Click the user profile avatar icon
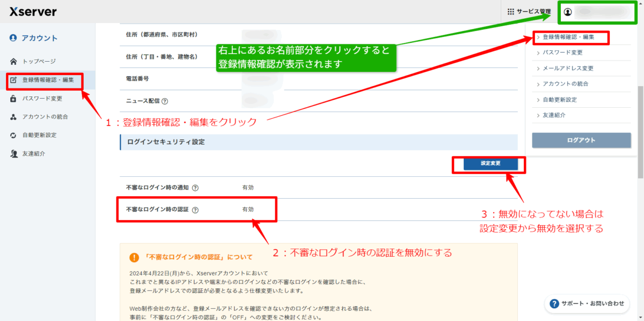The height and width of the screenshot is (321, 644). 568,12
